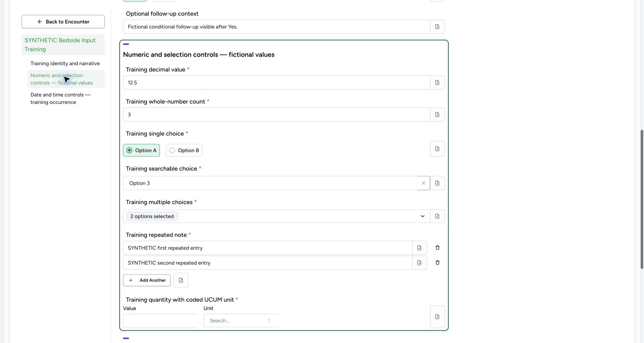Open the Option 3 searchable choice box
The width and height of the screenshot is (644, 343).
point(270,183)
